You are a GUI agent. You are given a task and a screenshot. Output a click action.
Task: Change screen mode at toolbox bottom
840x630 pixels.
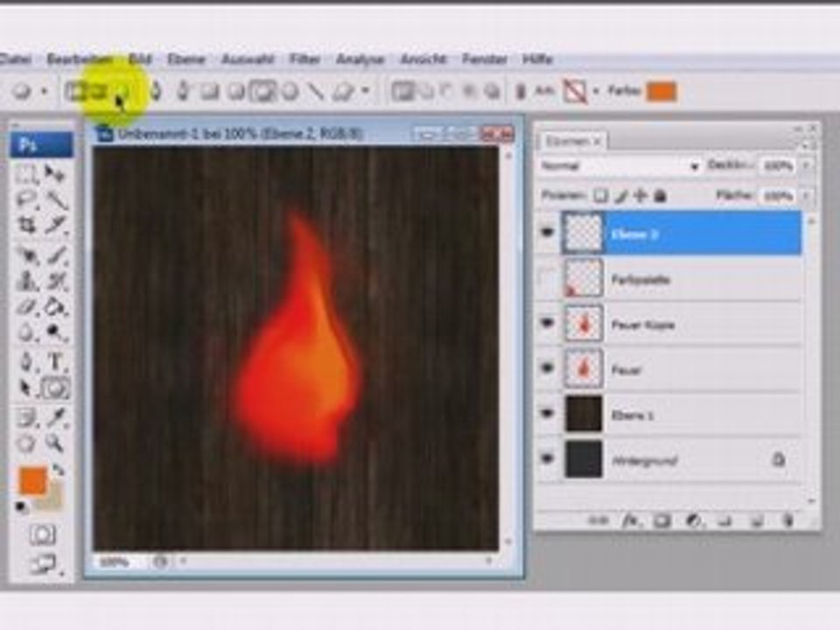click(x=43, y=563)
